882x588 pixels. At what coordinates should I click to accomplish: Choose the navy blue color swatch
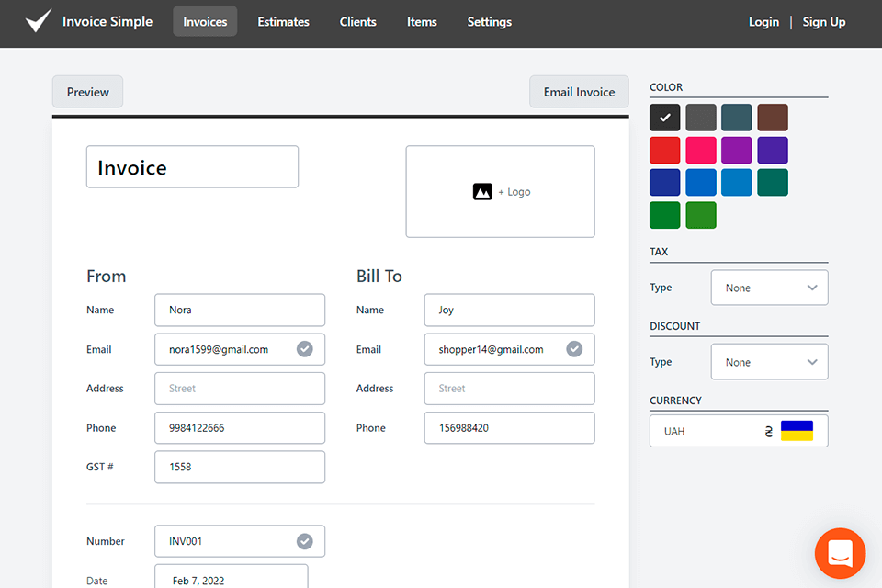click(x=665, y=182)
